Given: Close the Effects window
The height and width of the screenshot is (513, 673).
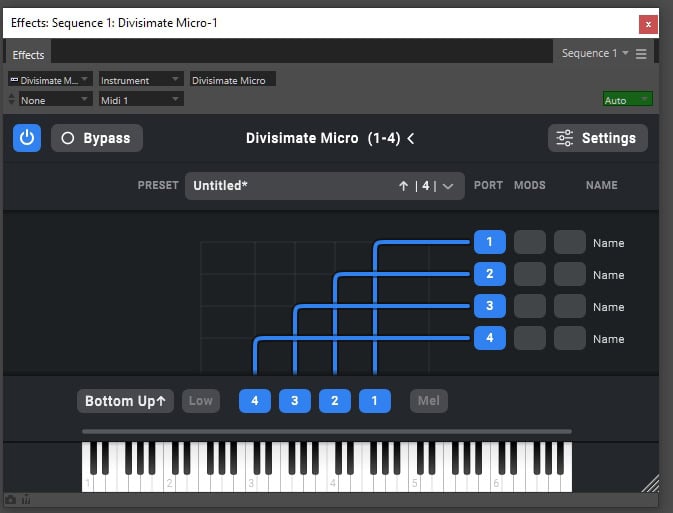Looking at the screenshot, I should [648, 24].
